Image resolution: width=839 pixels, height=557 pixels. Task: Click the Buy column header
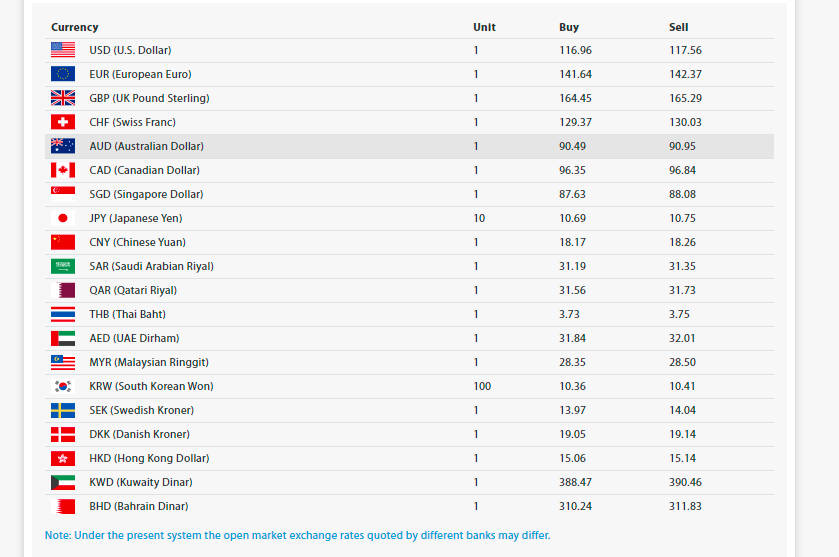pos(569,27)
